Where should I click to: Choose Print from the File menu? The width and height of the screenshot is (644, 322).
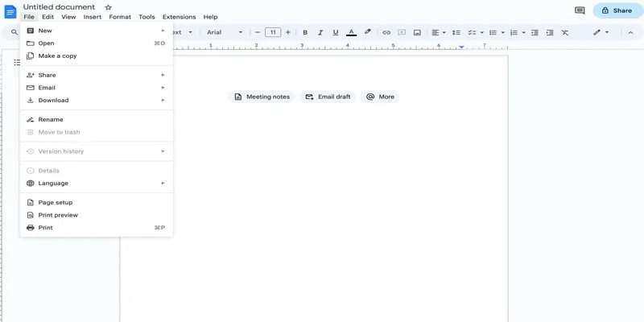pos(96,228)
